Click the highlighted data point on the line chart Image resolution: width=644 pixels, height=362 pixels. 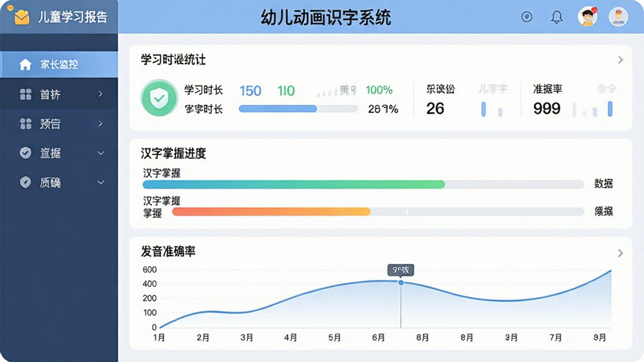(401, 283)
